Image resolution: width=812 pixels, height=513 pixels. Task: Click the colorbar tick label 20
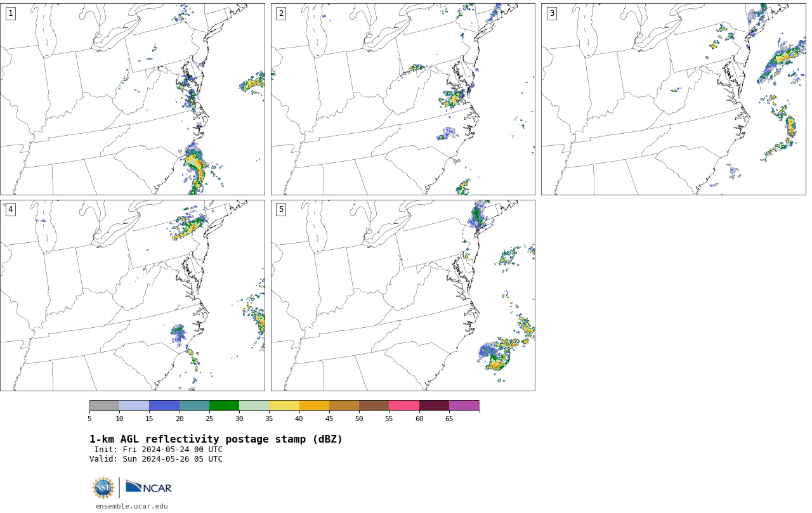coord(180,419)
